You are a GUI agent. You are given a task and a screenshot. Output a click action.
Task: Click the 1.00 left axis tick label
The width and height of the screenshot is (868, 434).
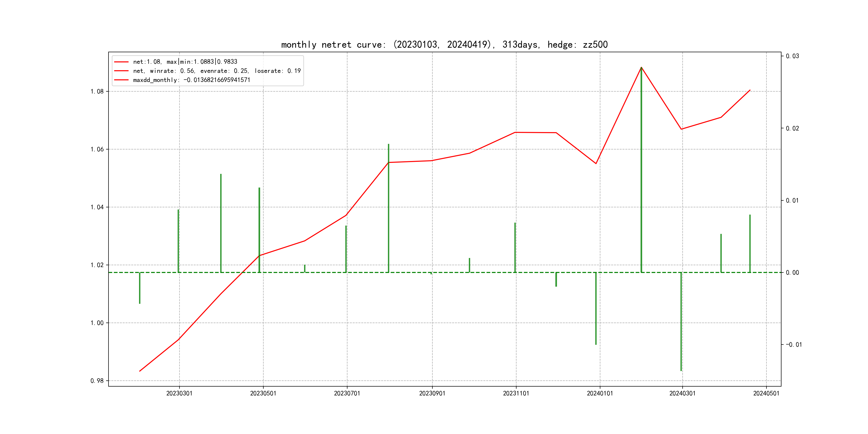tap(97, 323)
